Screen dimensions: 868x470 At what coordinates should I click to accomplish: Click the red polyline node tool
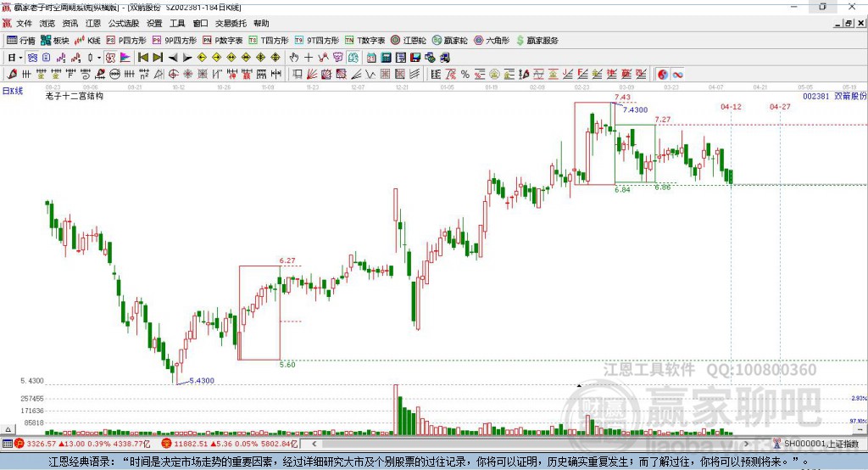(x=323, y=58)
